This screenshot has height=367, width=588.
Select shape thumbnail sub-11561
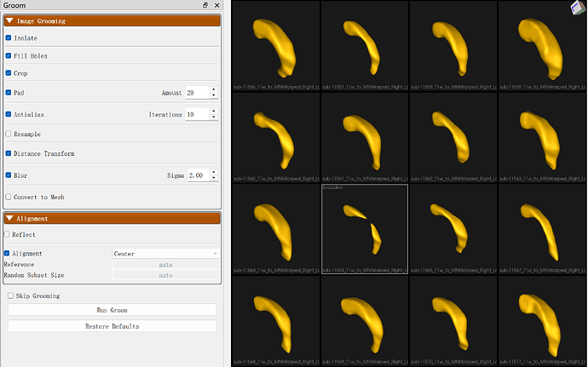click(x=365, y=138)
